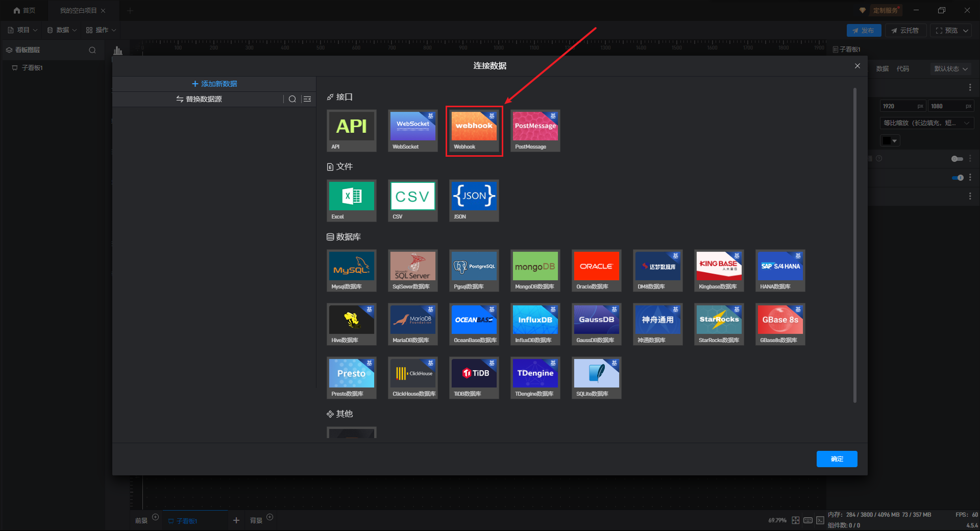Select the Hive database tile

352,324
